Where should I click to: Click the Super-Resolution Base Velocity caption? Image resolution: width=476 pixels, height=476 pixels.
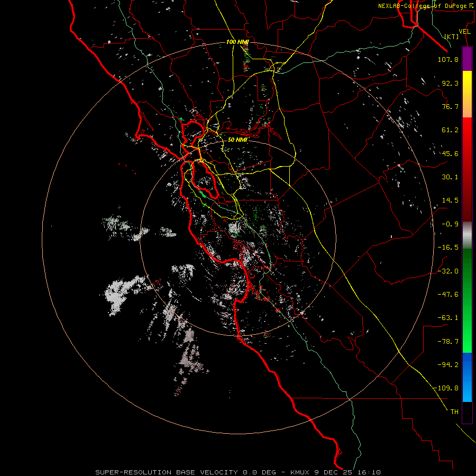point(238,472)
